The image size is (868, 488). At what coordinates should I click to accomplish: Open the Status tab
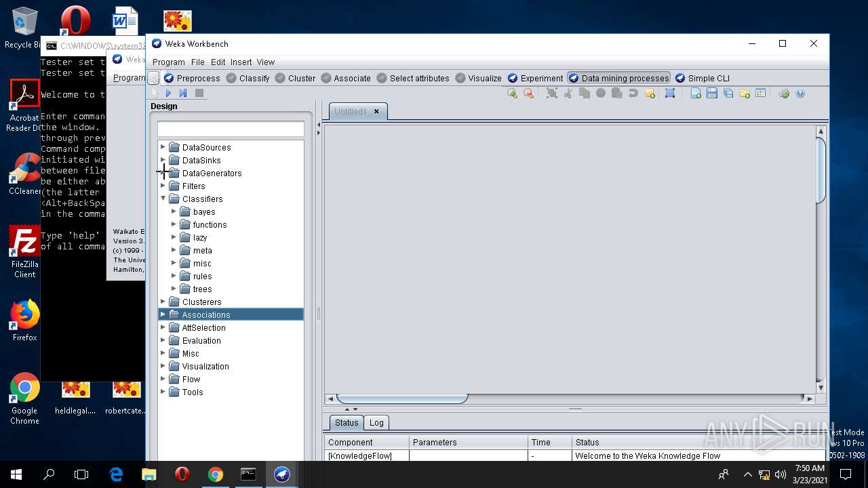(347, 422)
